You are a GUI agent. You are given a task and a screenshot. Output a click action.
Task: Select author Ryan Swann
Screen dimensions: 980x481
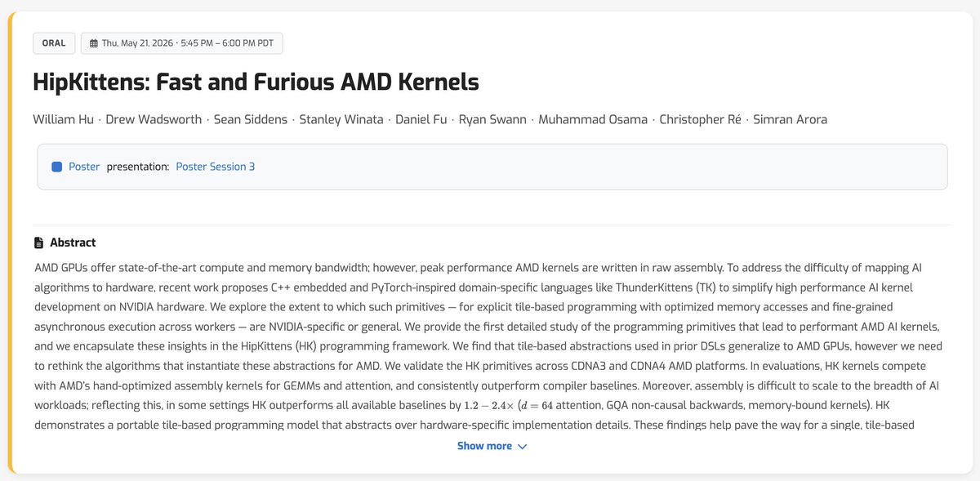492,119
